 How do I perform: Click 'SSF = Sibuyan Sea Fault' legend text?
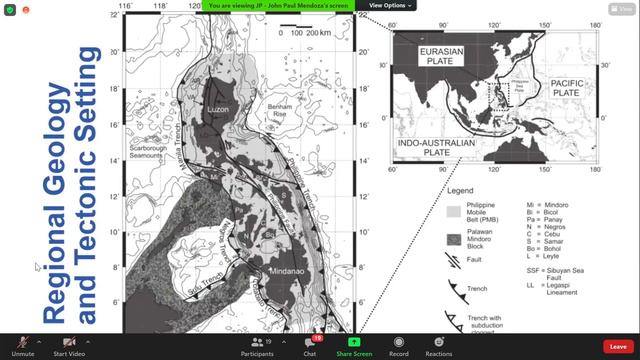tap(555, 274)
